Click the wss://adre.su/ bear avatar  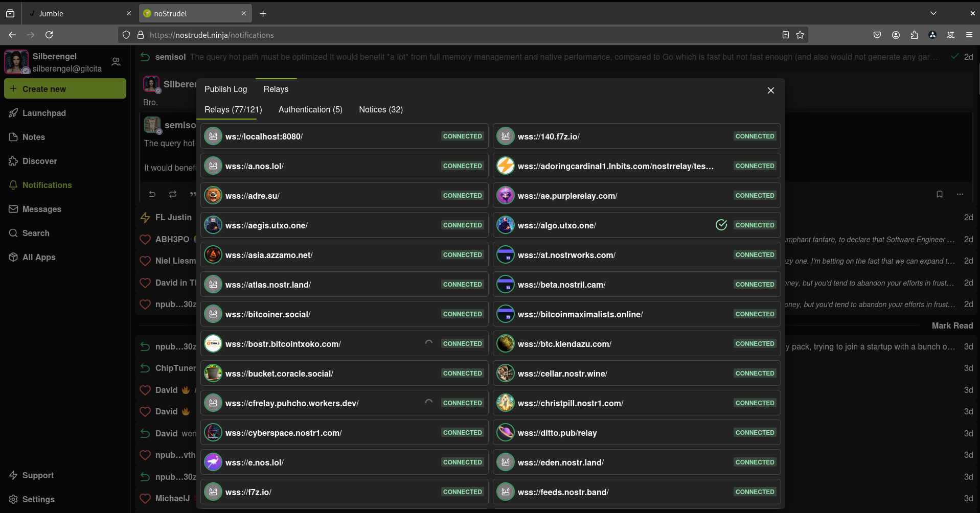(x=213, y=196)
